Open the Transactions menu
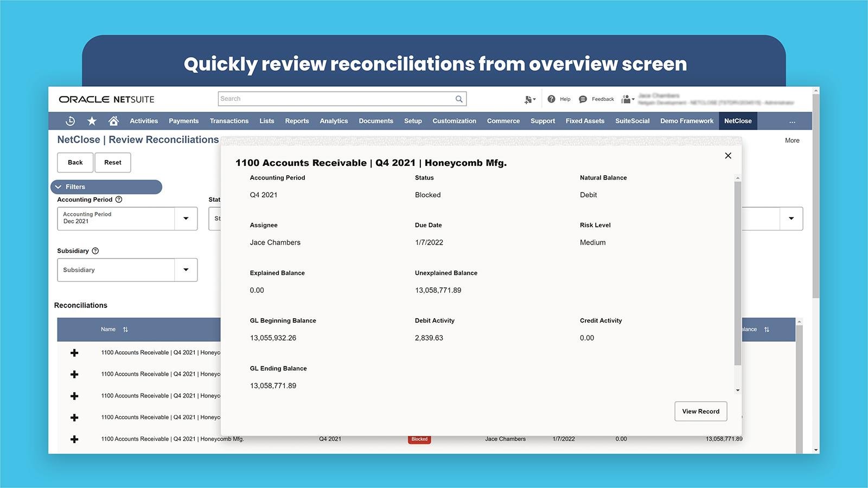Image resolution: width=868 pixels, height=488 pixels. pos(229,121)
